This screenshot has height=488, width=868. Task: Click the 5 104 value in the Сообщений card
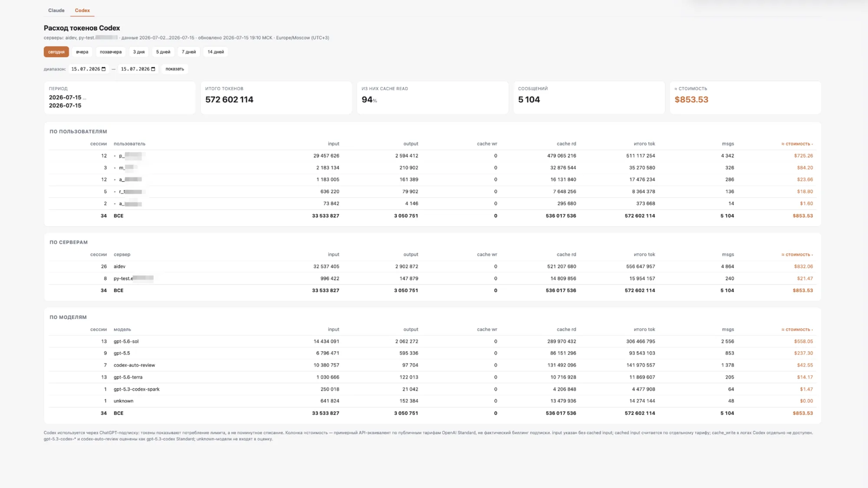(x=529, y=99)
